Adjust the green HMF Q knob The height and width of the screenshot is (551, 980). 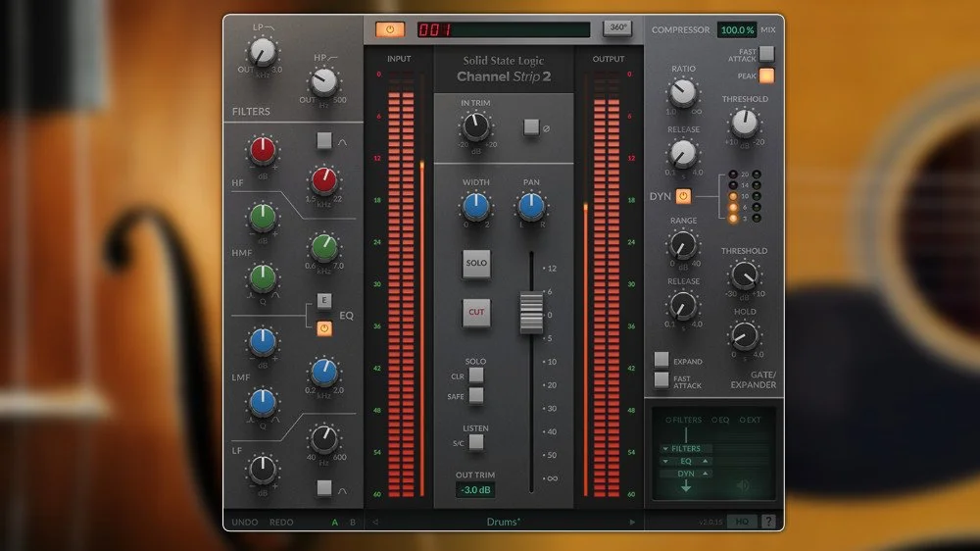tap(263, 277)
